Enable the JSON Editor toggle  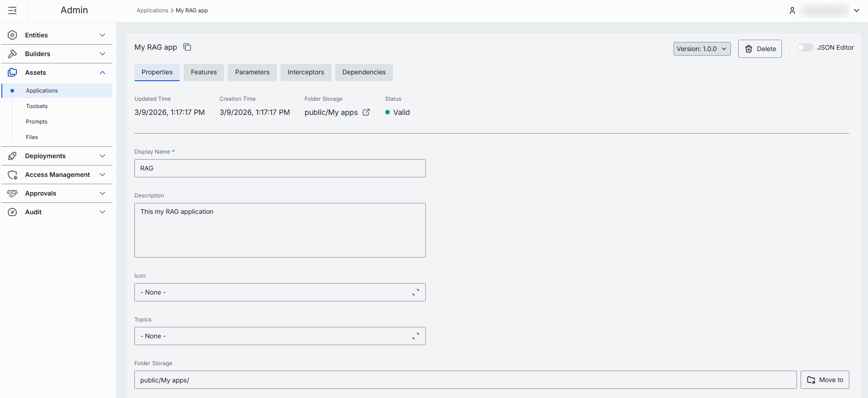point(805,47)
